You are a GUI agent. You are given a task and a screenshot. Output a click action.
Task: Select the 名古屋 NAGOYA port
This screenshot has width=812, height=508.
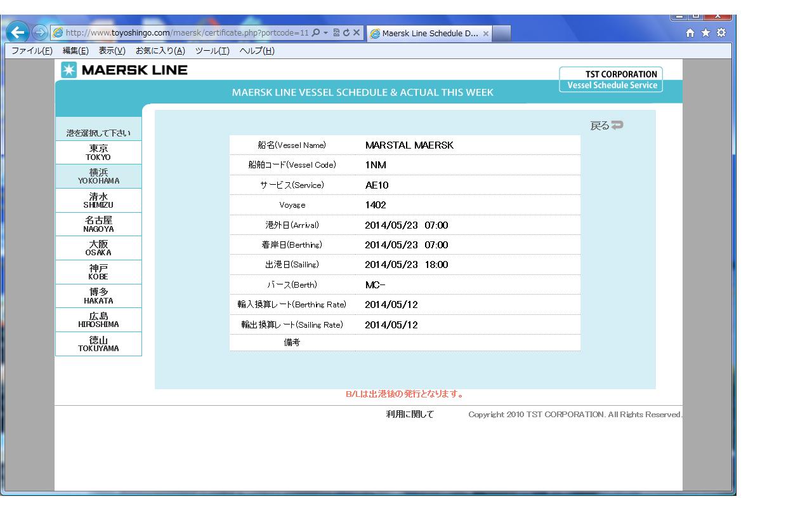(x=98, y=224)
